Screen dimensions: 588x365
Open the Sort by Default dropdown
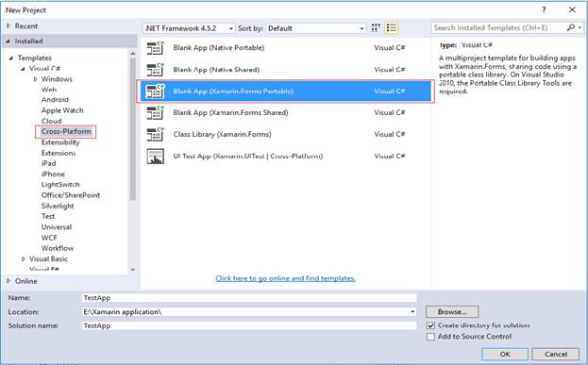click(x=316, y=28)
